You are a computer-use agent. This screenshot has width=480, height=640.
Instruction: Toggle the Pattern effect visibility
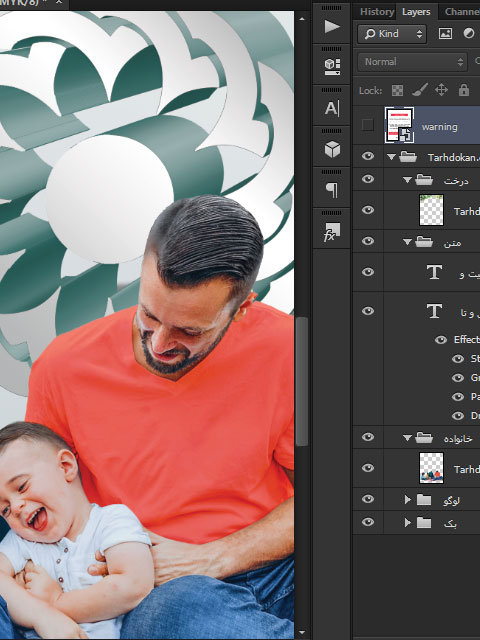click(458, 397)
